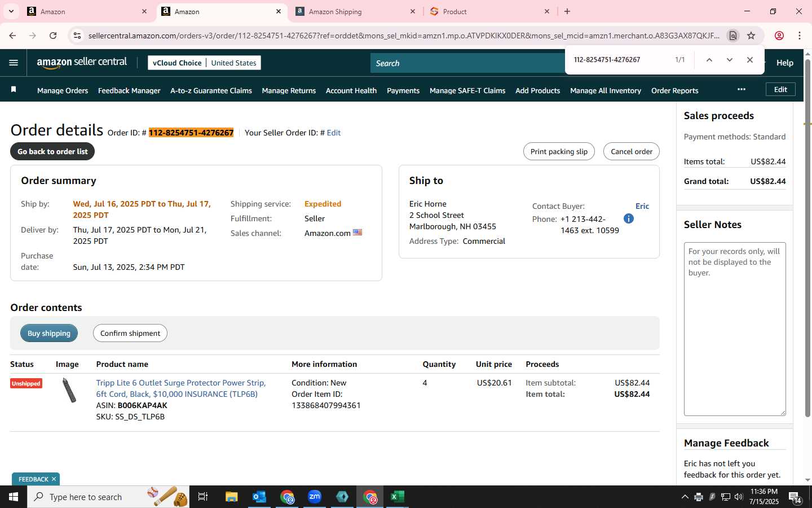812x508 pixels.
Task: Open Manage Returns
Action: click(289, 90)
